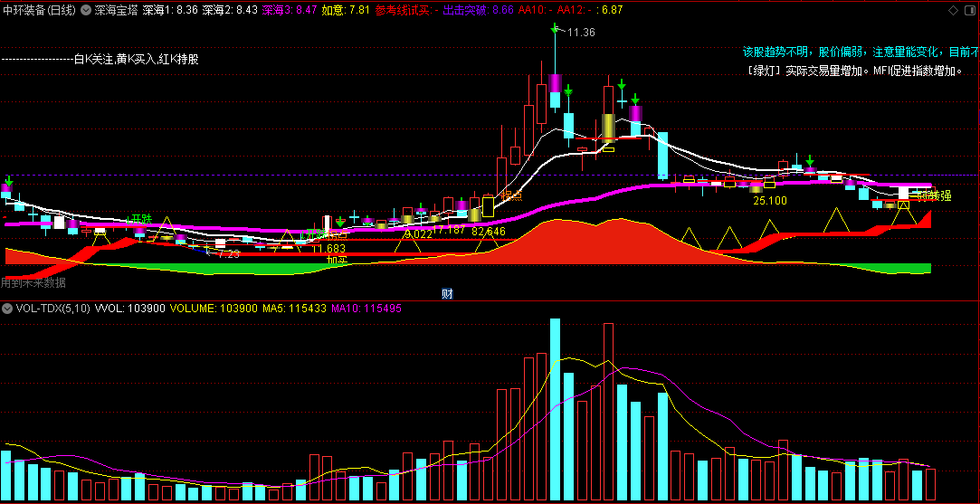Click the 82.646 annotation

(488, 232)
